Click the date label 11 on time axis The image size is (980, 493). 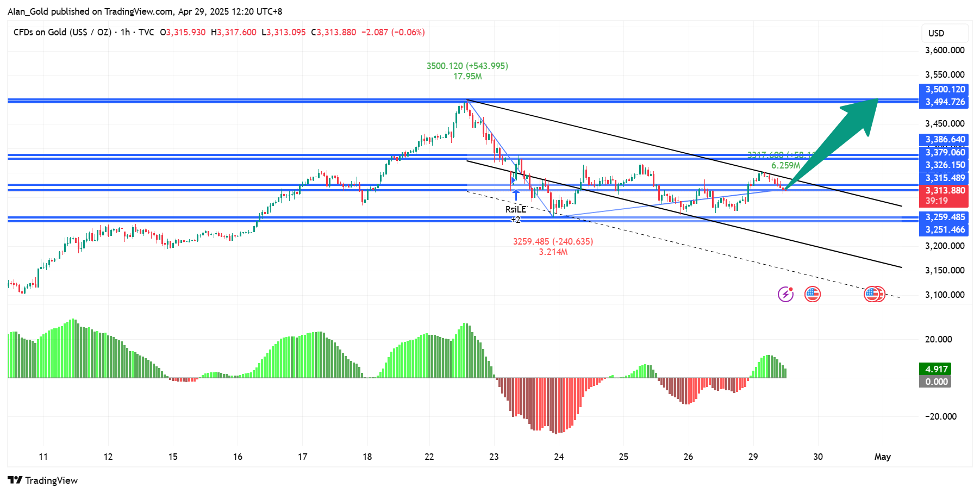[x=43, y=457]
